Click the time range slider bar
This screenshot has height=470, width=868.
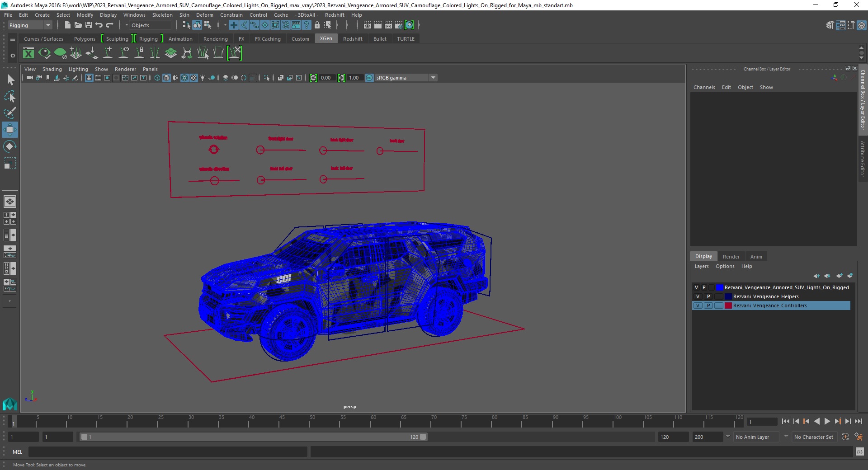pyautogui.click(x=253, y=437)
